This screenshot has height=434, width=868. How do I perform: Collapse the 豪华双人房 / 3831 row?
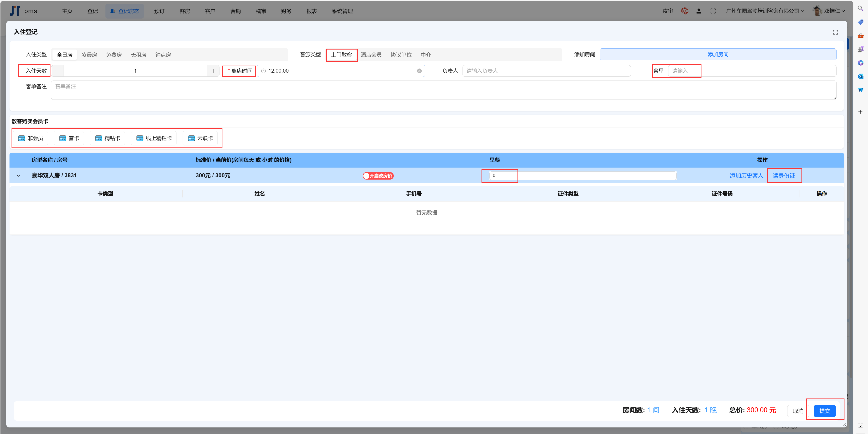coord(19,176)
